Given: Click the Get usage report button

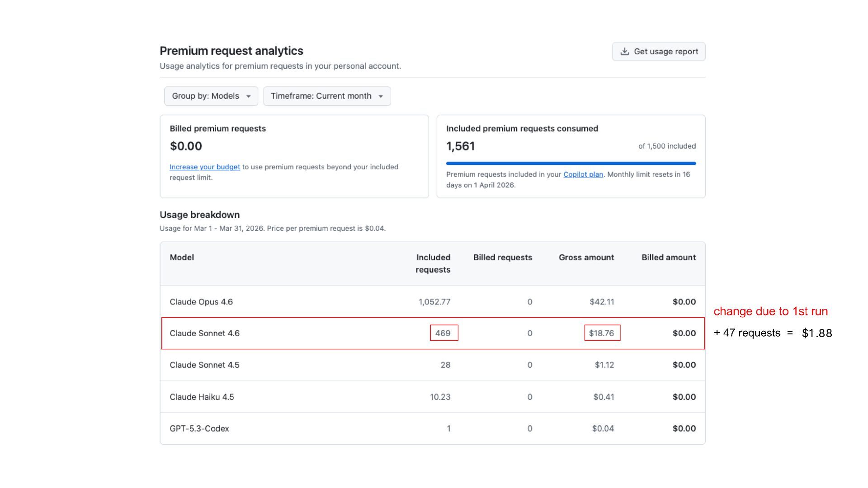Looking at the screenshot, I should (x=659, y=52).
